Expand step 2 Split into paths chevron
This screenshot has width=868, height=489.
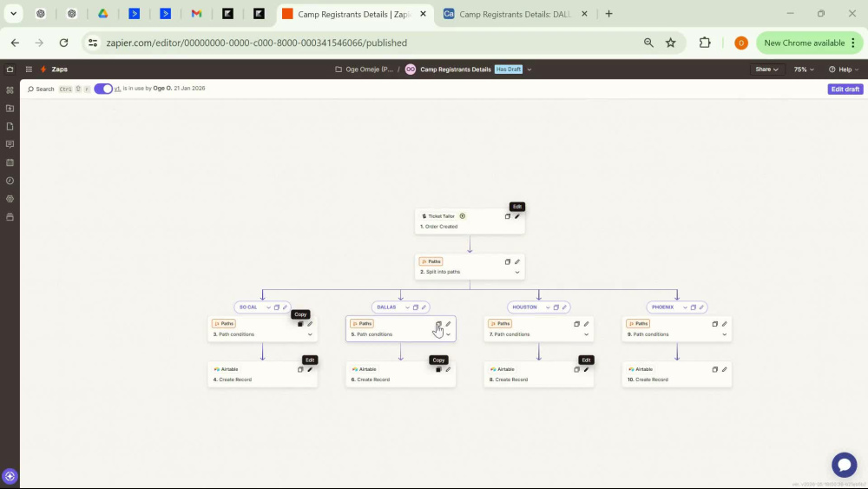pos(517,273)
